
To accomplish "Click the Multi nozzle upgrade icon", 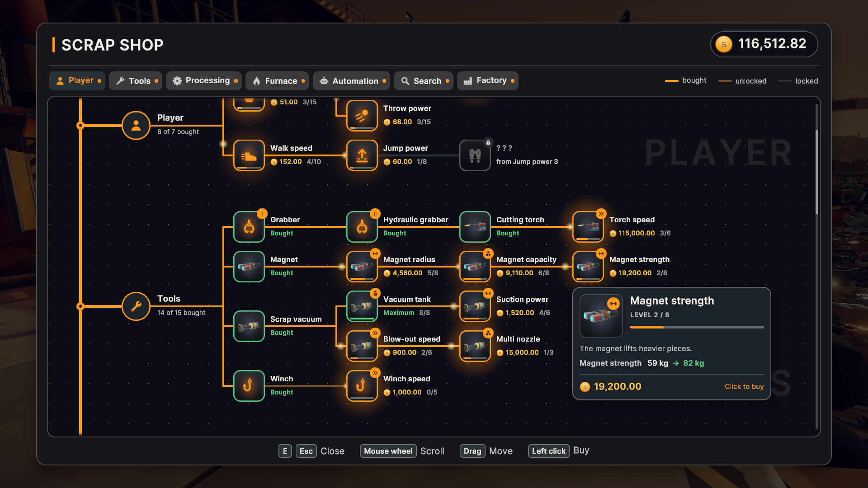I will tap(475, 346).
